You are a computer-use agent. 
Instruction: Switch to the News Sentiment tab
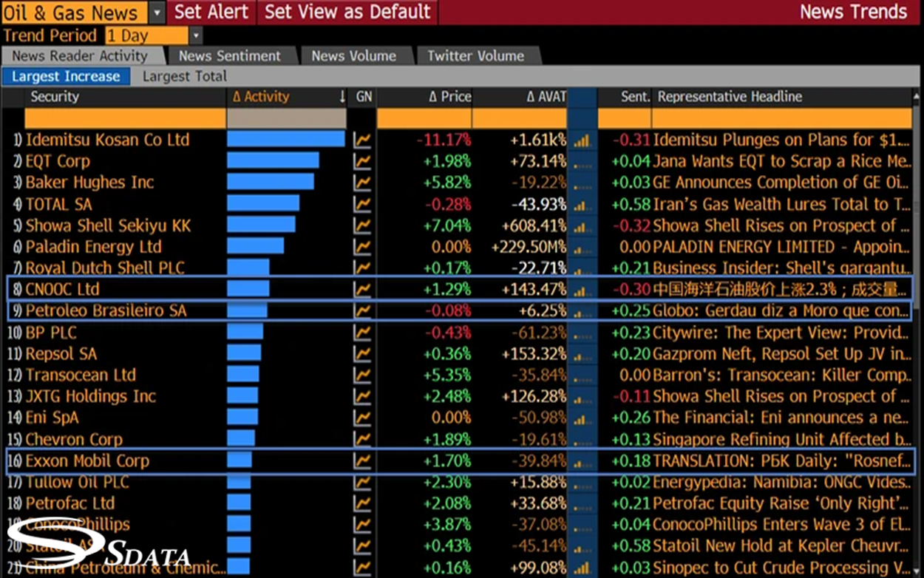tap(230, 56)
